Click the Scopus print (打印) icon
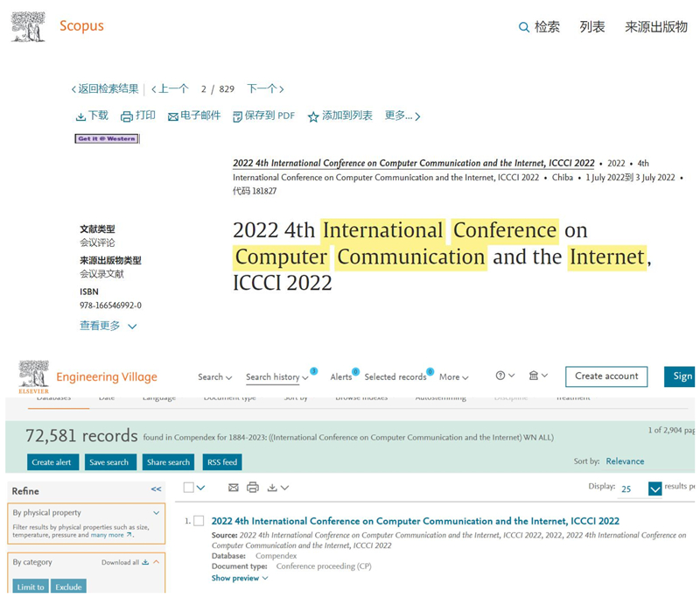The width and height of the screenshot is (700, 598). [x=127, y=116]
